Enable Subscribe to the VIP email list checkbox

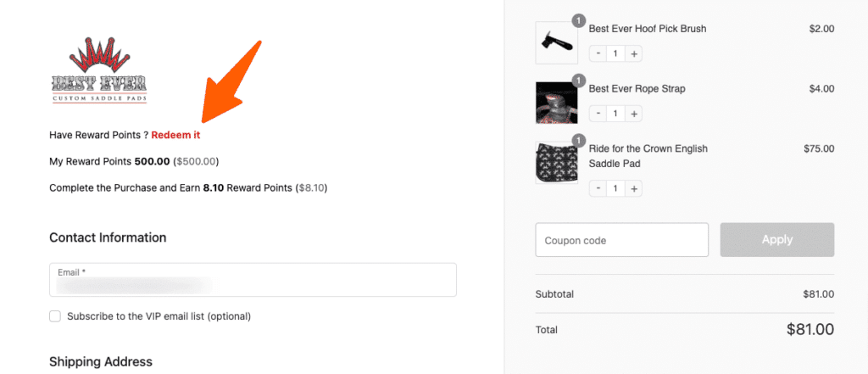pos(55,316)
